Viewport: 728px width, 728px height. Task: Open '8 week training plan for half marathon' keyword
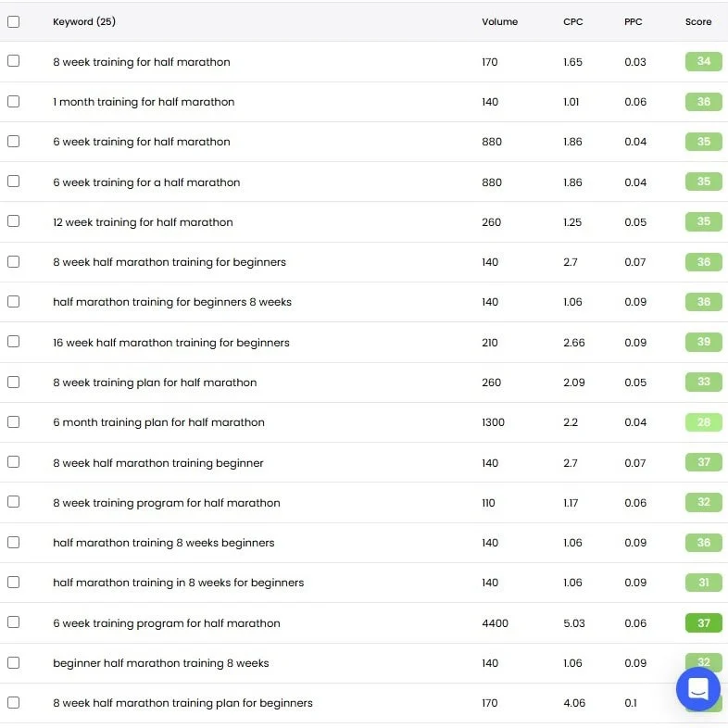pyautogui.click(x=155, y=383)
